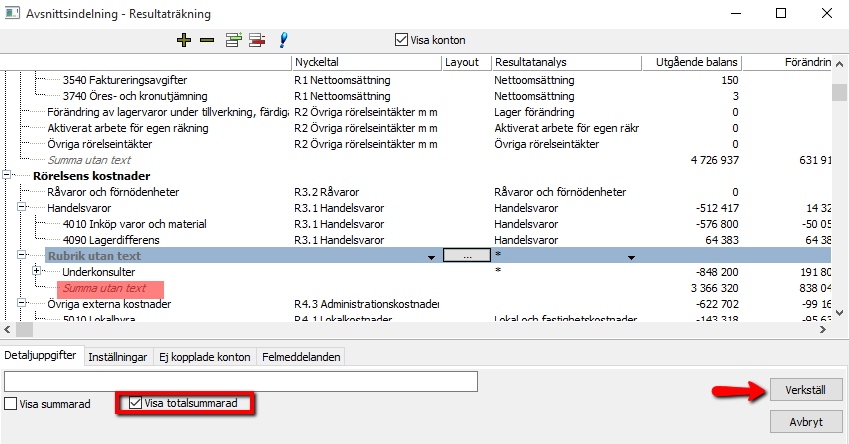Click the R3.2 Råvaror key figure cell

click(326, 192)
